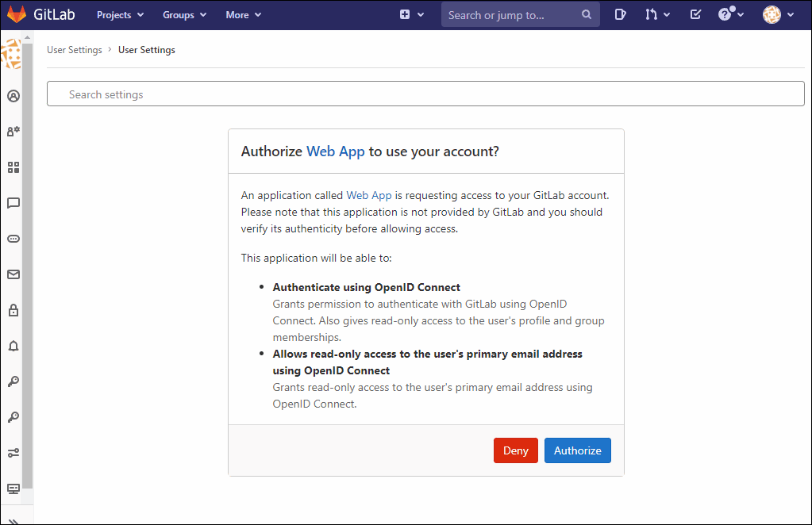Open Merge requests icon in navbar

click(x=651, y=14)
